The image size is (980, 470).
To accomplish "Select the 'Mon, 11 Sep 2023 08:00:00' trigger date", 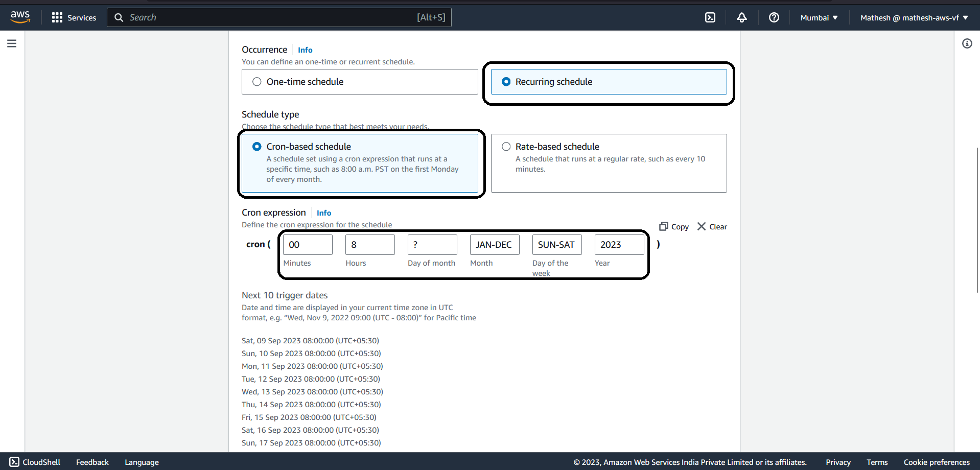I will [x=312, y=366].
